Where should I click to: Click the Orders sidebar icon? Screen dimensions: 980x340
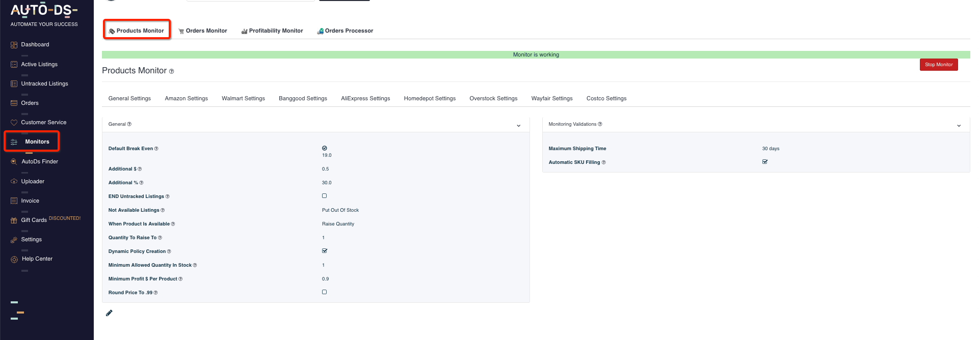pyautogui.click(x=14, y=103)
